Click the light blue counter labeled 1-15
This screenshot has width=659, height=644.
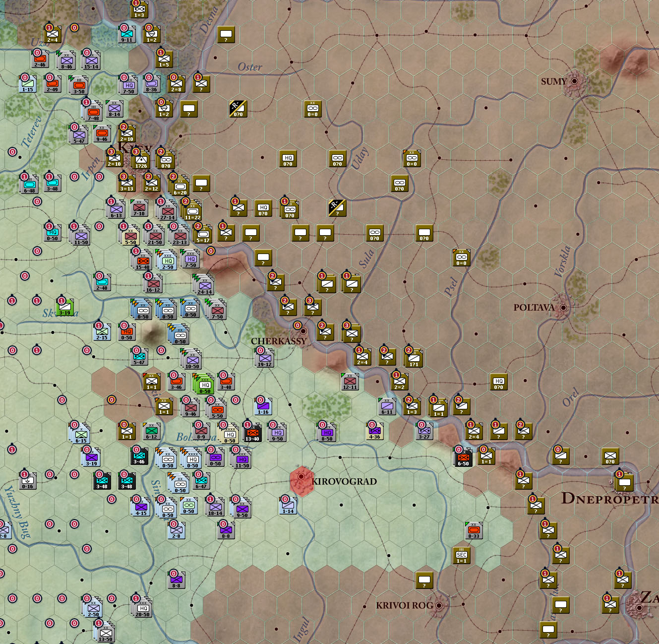pyautogui.click(x=28, y=84)
